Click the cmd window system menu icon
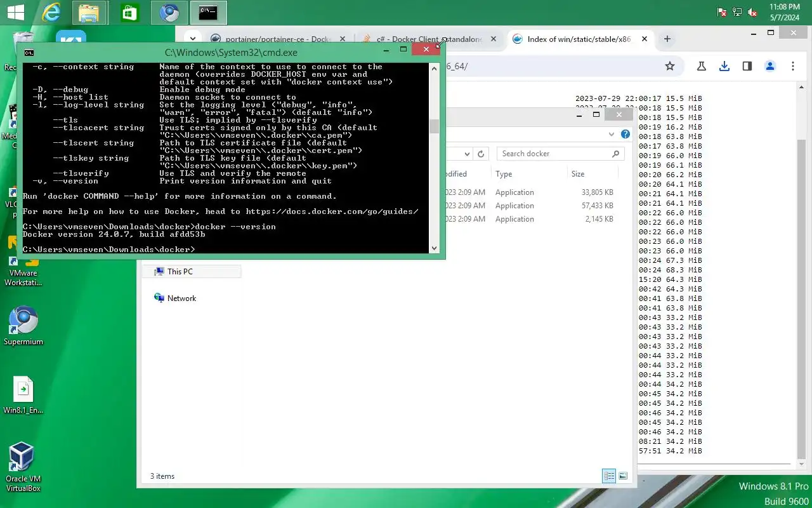Screen dimensions: 812x508 click(x=29, y=52)
